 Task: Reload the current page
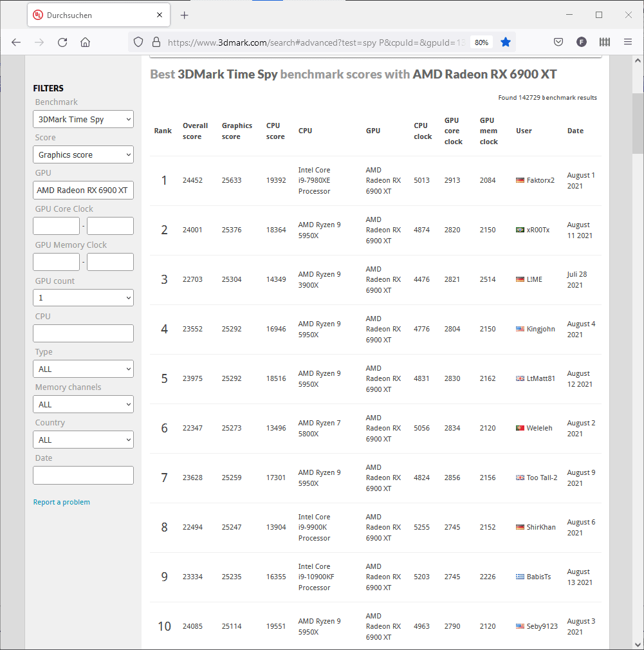coord(62,42)
